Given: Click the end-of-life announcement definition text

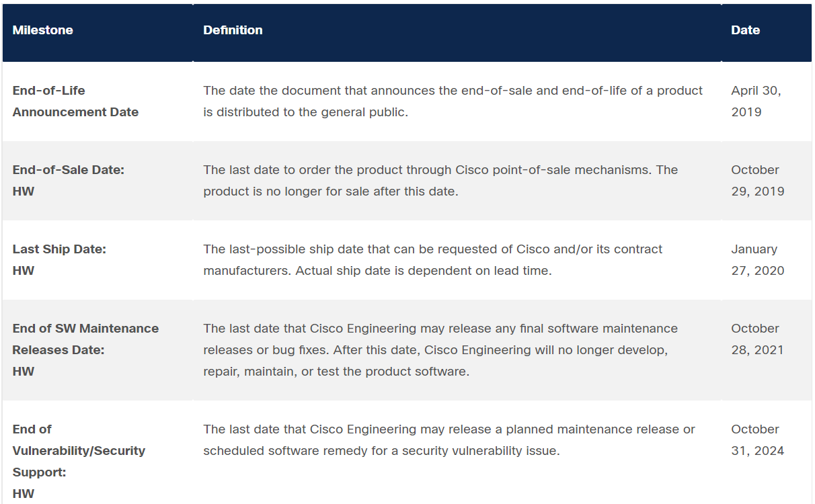Looking at the screenshot, I should (453, 101).
